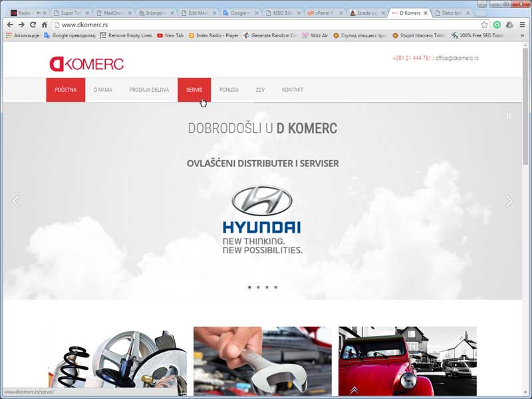
Task: Click the green circular extension icon
Action: (x=497, y=25)
